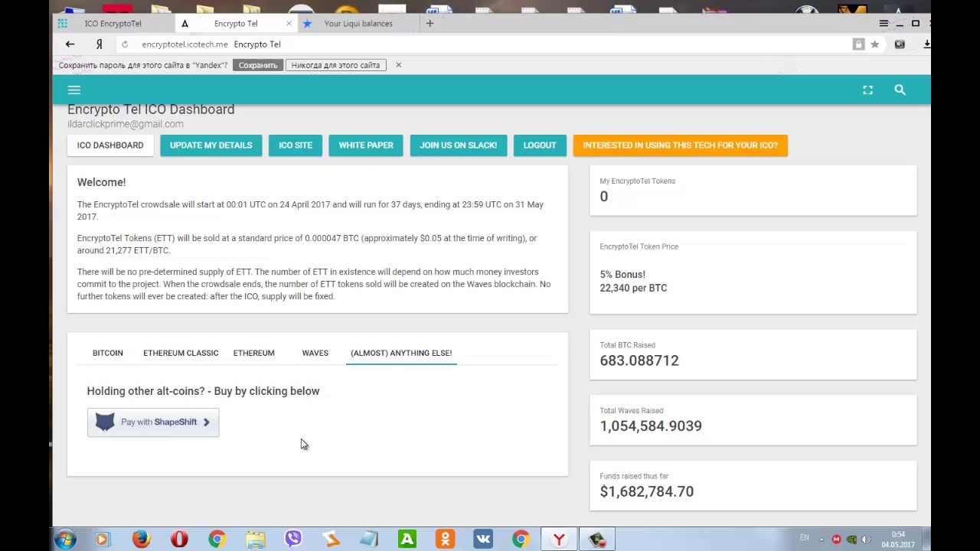Reload the page with refresh icon
The height and width of the screenshot is (551, 980).
pyautogui.click(x=125, y=44)
